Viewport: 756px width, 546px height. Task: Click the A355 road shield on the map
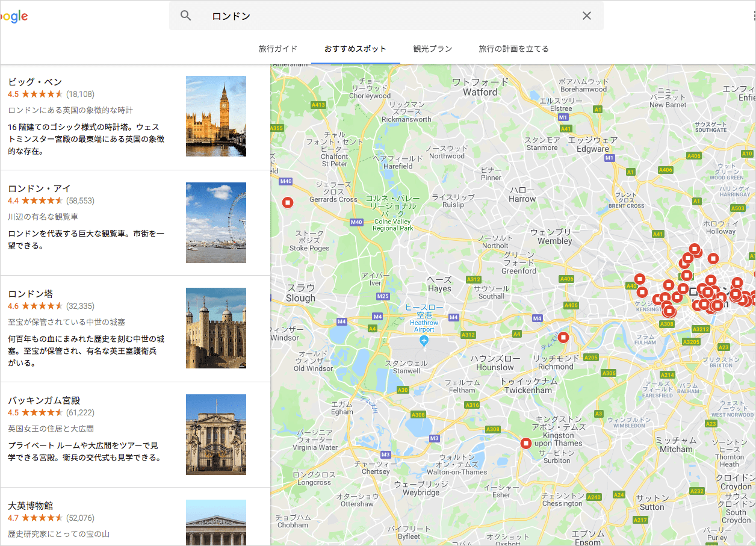(x=277, y=128)
